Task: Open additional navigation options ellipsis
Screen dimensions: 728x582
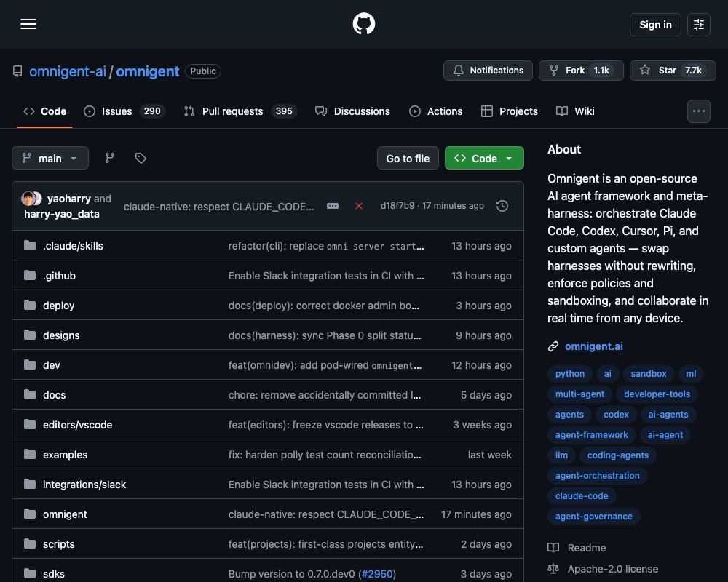Action: [x=698, y=111]
